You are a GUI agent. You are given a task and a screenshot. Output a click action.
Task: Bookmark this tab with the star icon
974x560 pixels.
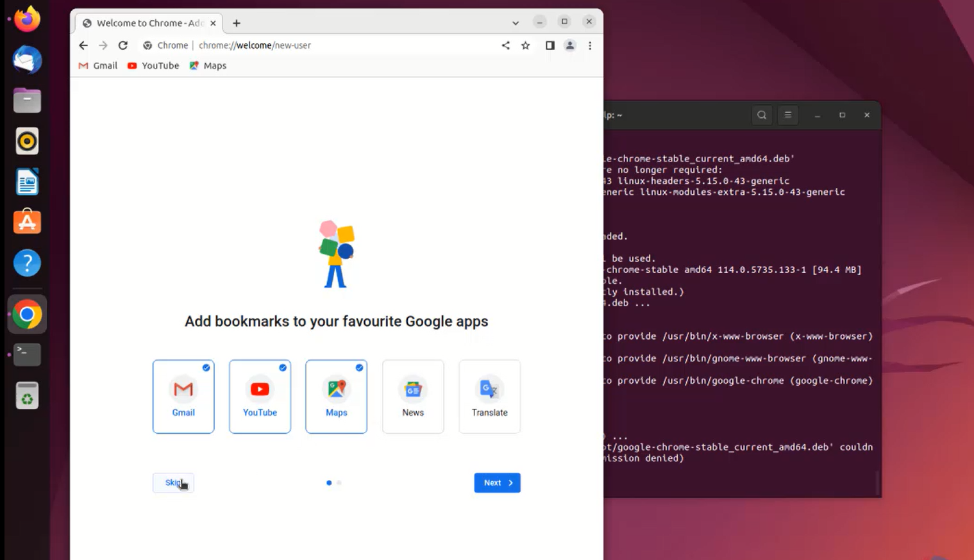point(526,45)
